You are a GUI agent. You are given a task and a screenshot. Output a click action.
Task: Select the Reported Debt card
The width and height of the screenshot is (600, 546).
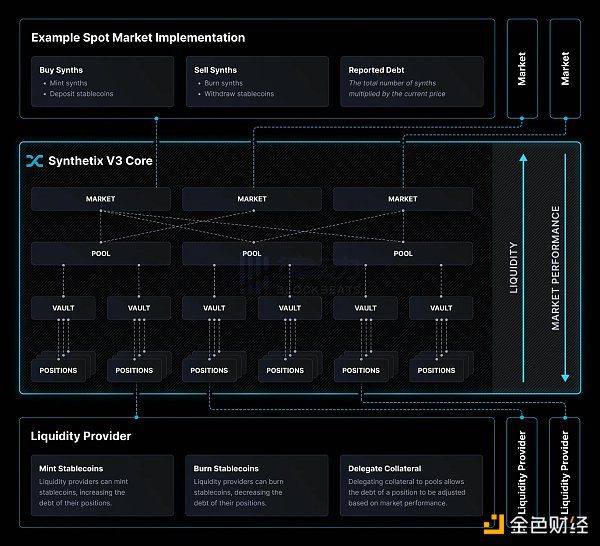tap(412, 81)
